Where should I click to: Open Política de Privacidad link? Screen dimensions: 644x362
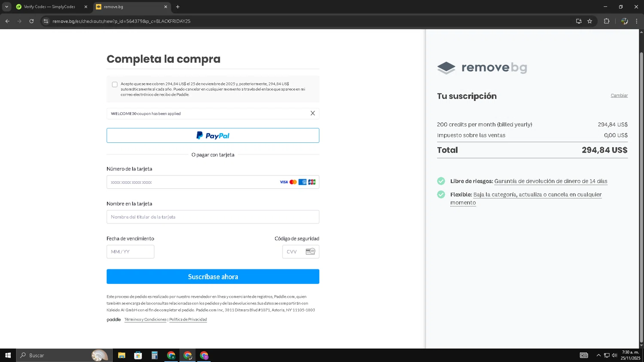[188, 320]
